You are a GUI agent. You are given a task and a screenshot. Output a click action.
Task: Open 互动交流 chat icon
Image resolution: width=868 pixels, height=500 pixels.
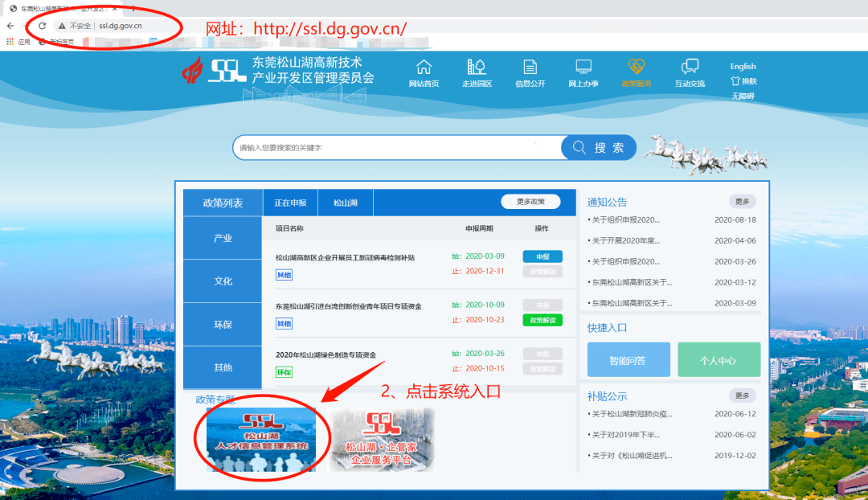690,67
